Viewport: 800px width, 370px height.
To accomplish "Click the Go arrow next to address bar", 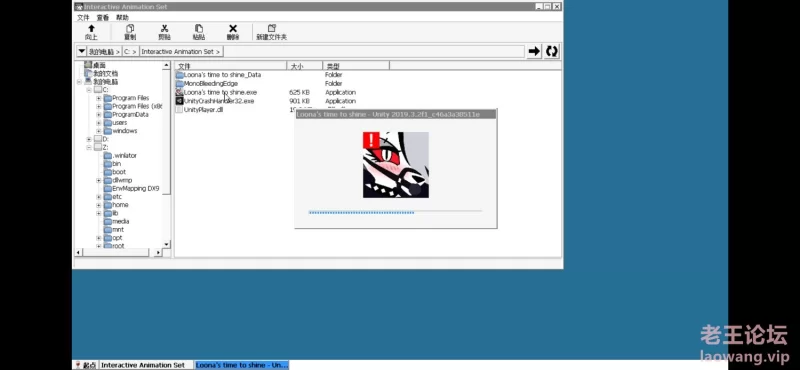I will click(x=534, y=51).
